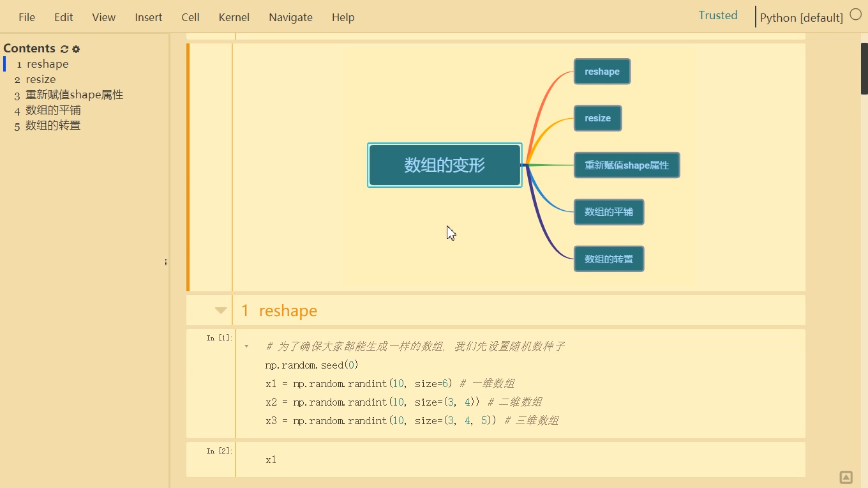Click into the In [2] cell containing x1
Screen dimensions: 868x488
pyautogui.click(x=520, y=459)
